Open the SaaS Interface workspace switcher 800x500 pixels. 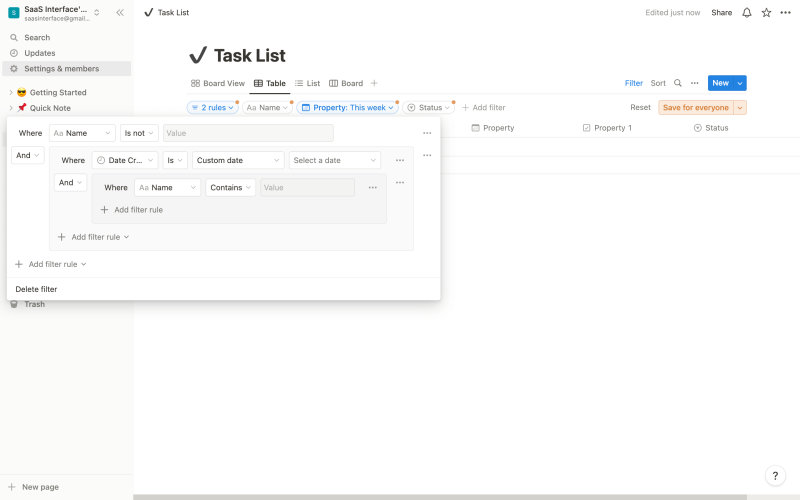click(55, 13)
